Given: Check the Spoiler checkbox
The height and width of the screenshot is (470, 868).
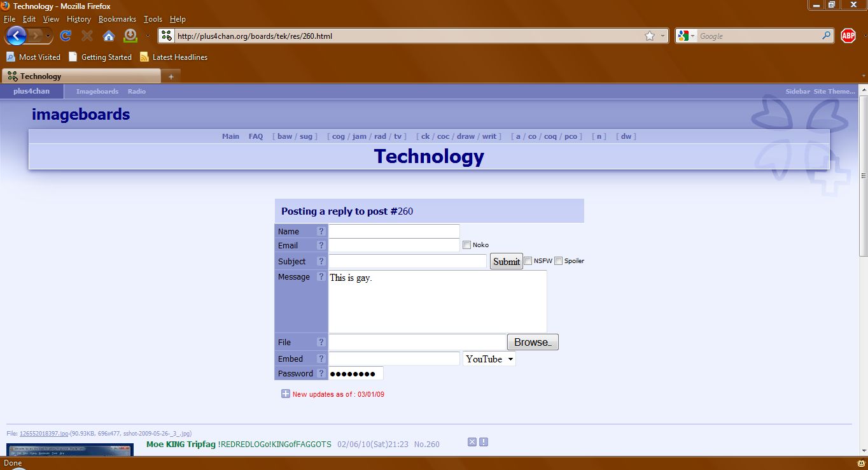Looking at the screenshot, I should click(558, 260).
